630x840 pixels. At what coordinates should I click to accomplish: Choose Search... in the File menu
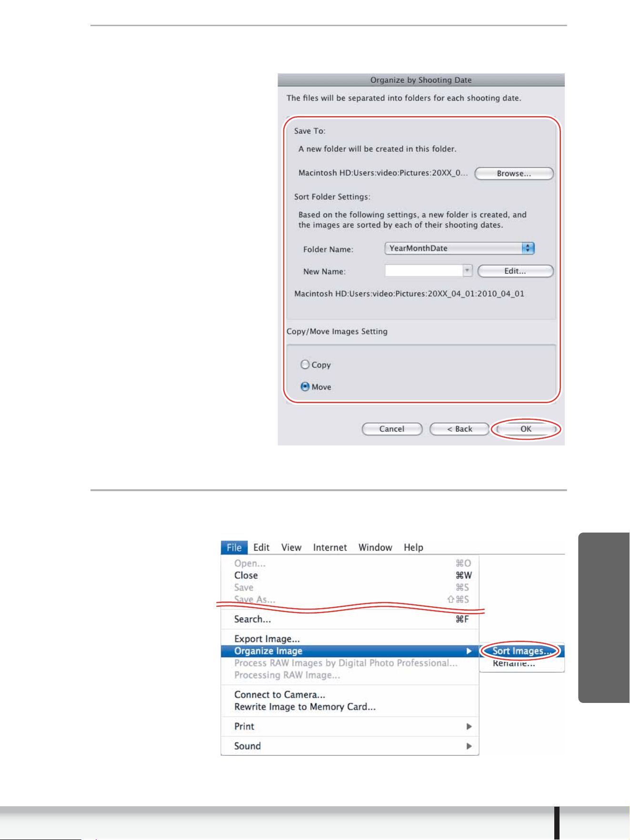coord(350,619)
